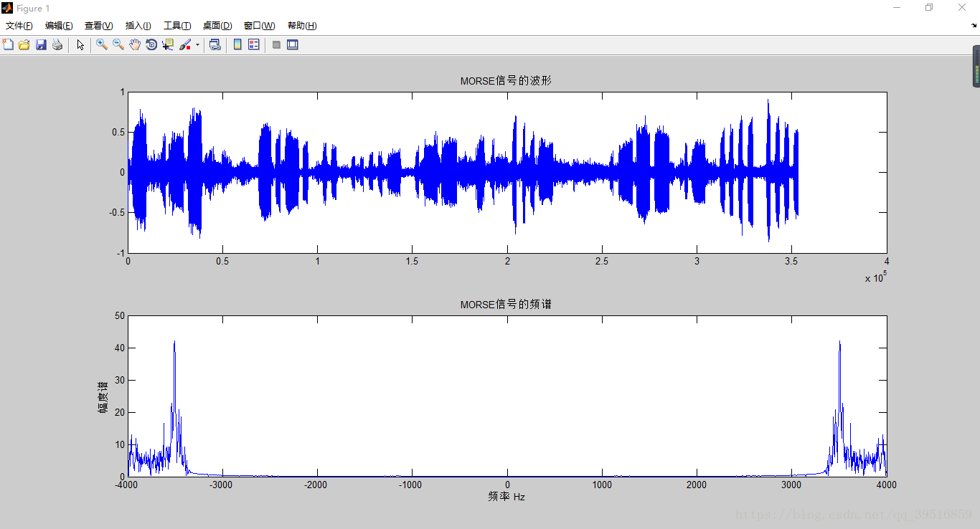Open the brush color dropdown arrow

197,44
